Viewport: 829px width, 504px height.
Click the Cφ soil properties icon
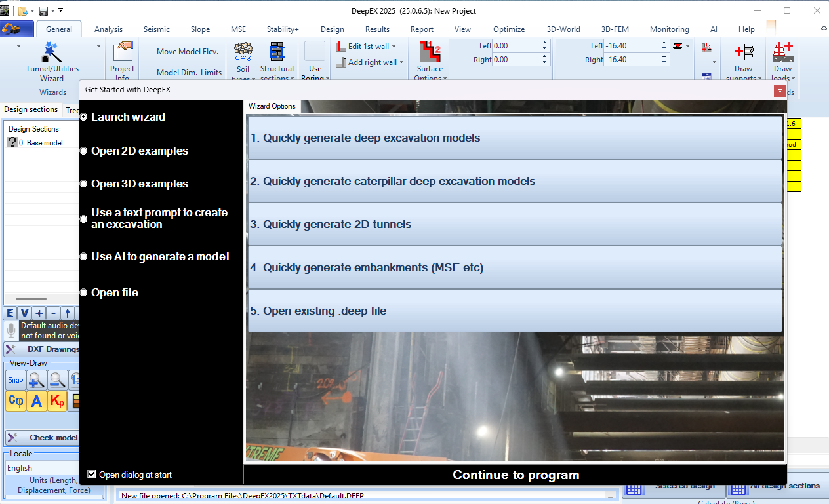(16, 401)
